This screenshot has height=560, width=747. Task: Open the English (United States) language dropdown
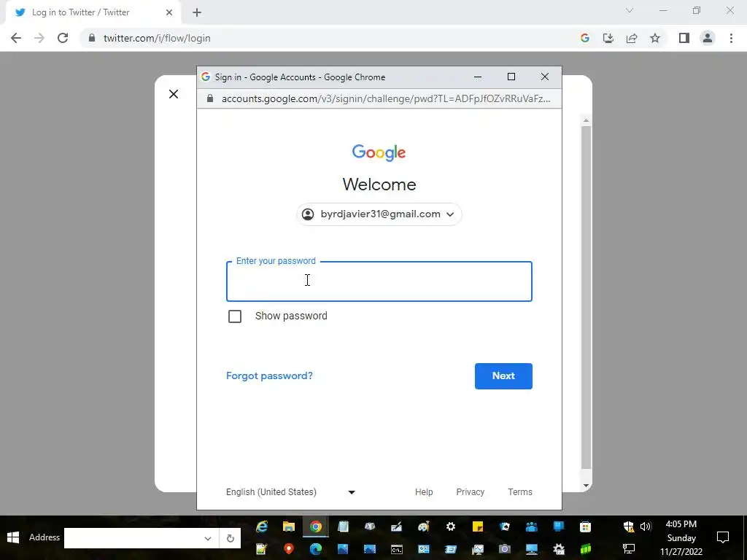(x=290, y=492)
